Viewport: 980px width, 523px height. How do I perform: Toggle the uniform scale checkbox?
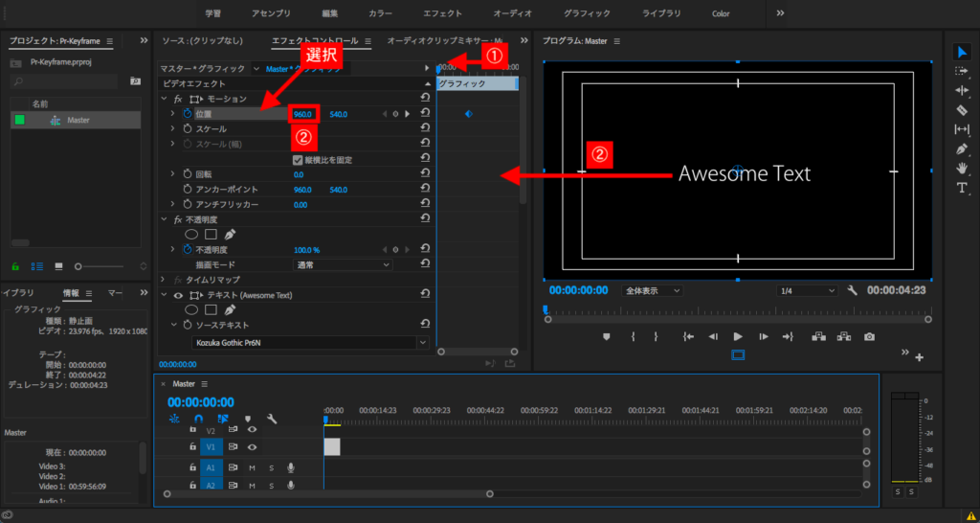pyautogui.click(x=298, y=159)
